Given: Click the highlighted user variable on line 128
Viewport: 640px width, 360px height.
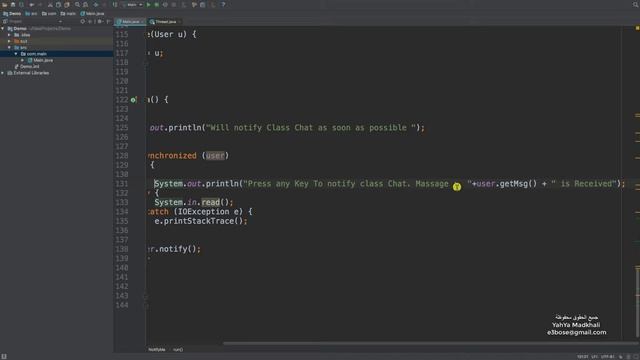Looking at the screenshot, I should click(x=215, y=156).
